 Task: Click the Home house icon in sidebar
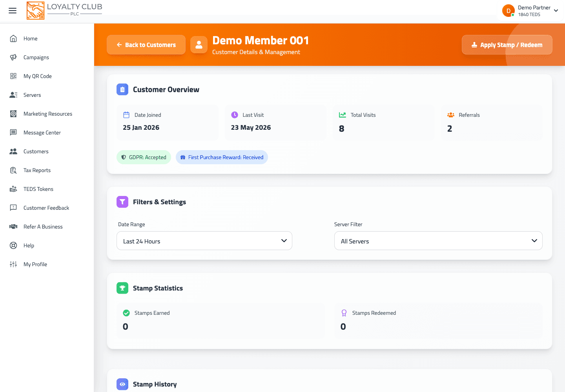[x=13, y=38]
